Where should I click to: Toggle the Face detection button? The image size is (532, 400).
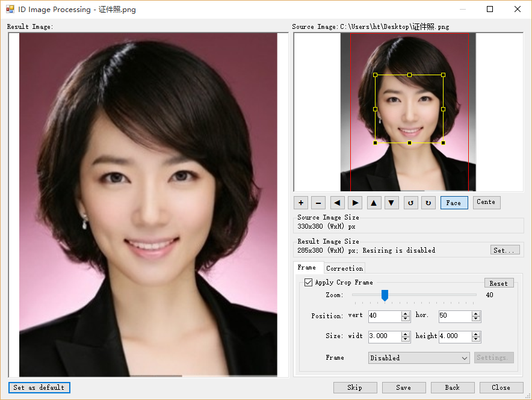[454, 203]
